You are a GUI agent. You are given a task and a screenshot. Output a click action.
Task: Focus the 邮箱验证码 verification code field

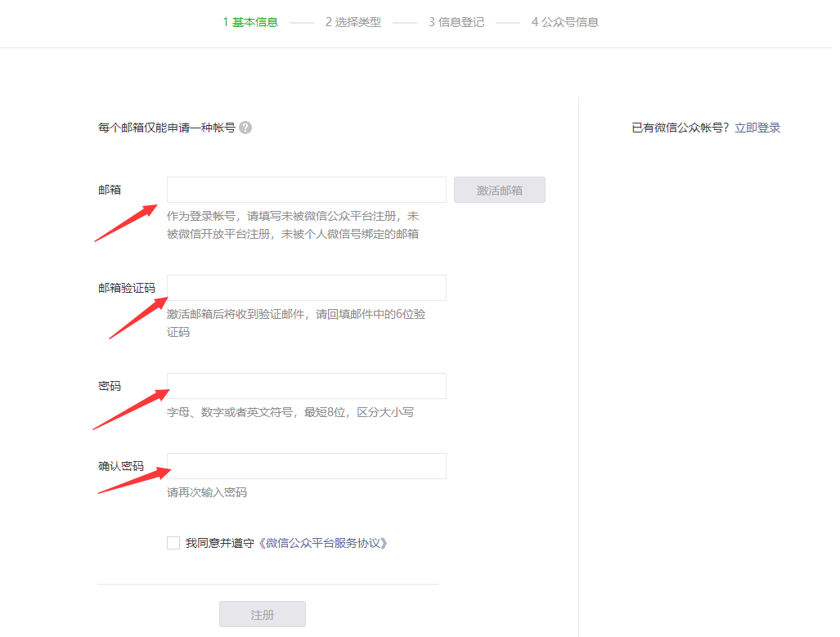click(x=307, y=288)
